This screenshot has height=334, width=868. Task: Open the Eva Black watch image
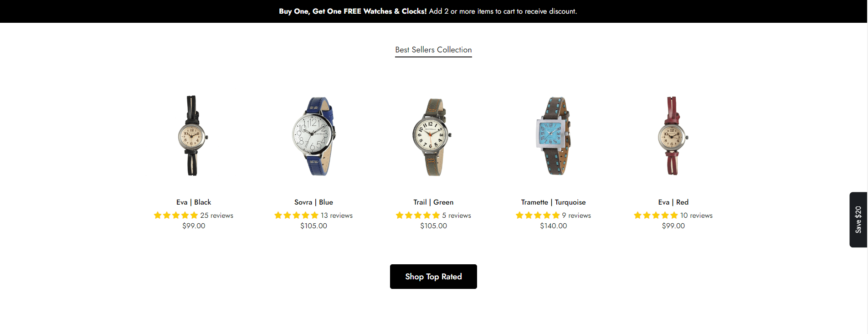pos(194,135)
